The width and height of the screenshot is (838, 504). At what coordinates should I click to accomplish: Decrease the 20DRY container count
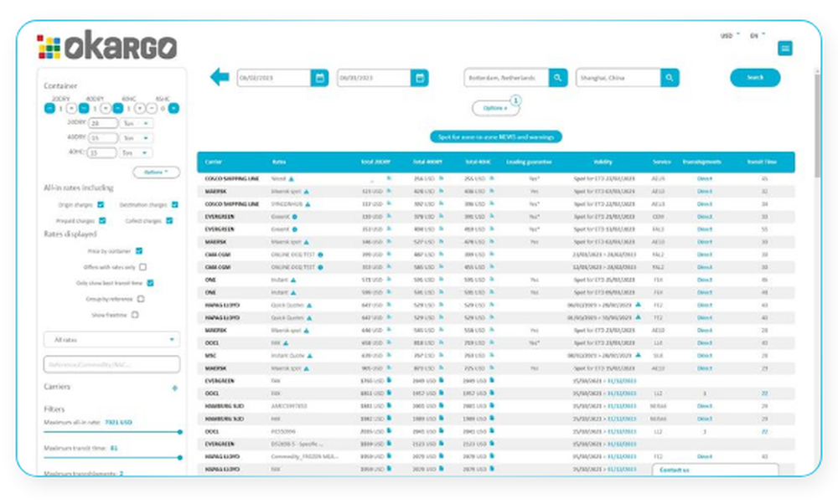(x=49, y=108)
